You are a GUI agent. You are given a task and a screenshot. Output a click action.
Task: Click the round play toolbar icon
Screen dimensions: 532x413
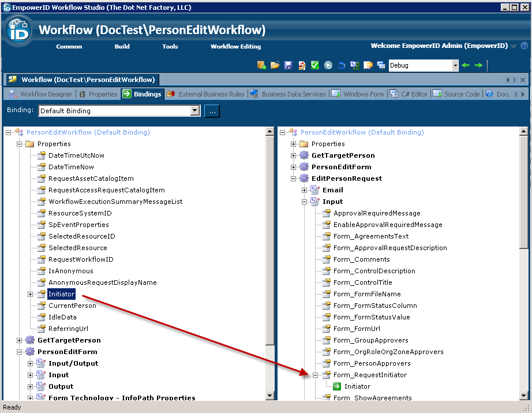coord(328,65)
